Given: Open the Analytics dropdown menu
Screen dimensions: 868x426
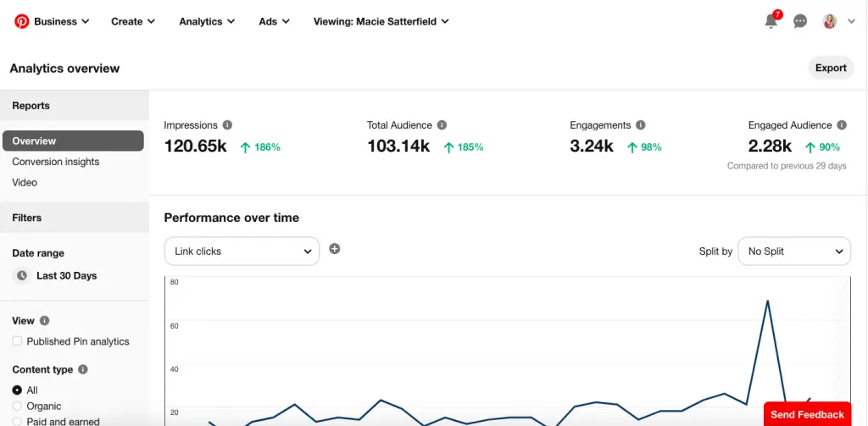Looking at the screenshot, I should [x=207, y=21].
